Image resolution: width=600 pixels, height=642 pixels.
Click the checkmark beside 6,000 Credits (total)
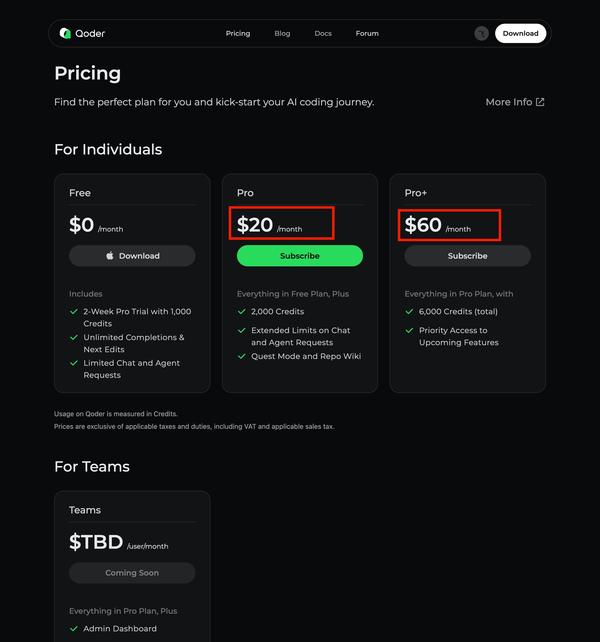pyautogui.click(x=410, y=312)
